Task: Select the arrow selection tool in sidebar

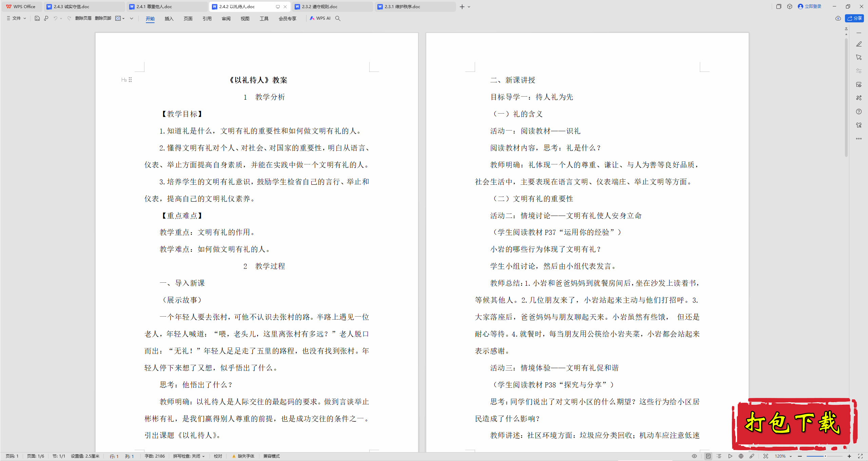Action: pos(859,57)
